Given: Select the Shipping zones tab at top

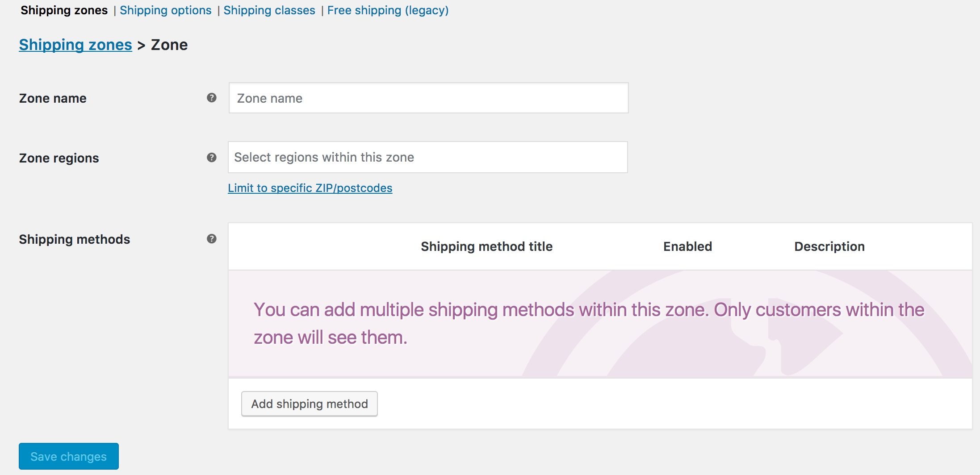Looking at the screenshot, I should pyautogui.click(x=64, y=10).
